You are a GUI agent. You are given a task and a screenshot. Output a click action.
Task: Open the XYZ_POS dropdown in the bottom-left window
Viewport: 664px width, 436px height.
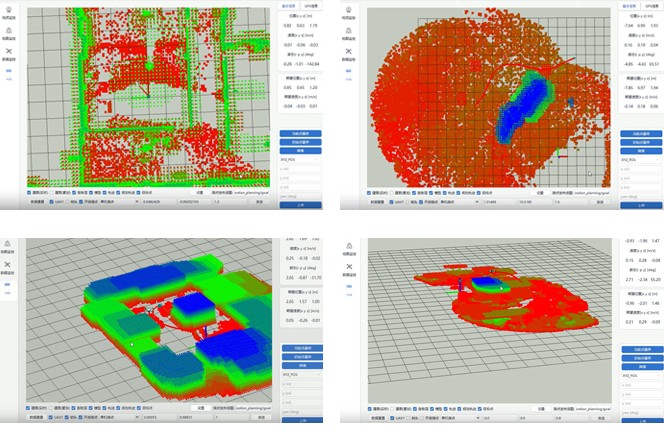coord(302,375)
